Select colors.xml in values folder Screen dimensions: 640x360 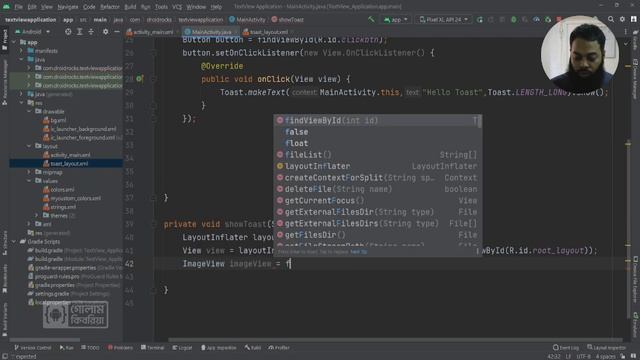point(59,190)
